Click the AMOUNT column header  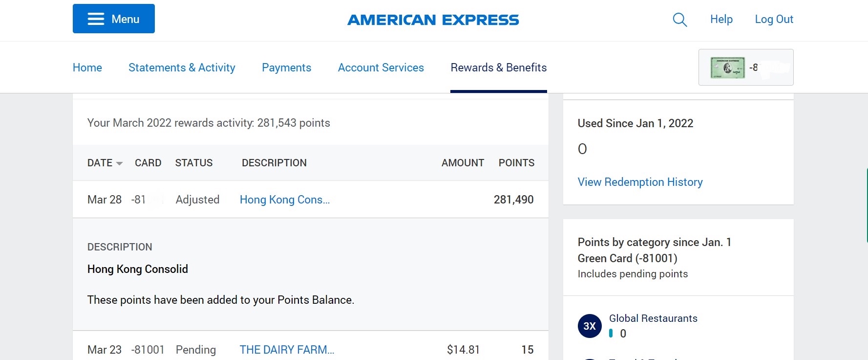[463, 163]
